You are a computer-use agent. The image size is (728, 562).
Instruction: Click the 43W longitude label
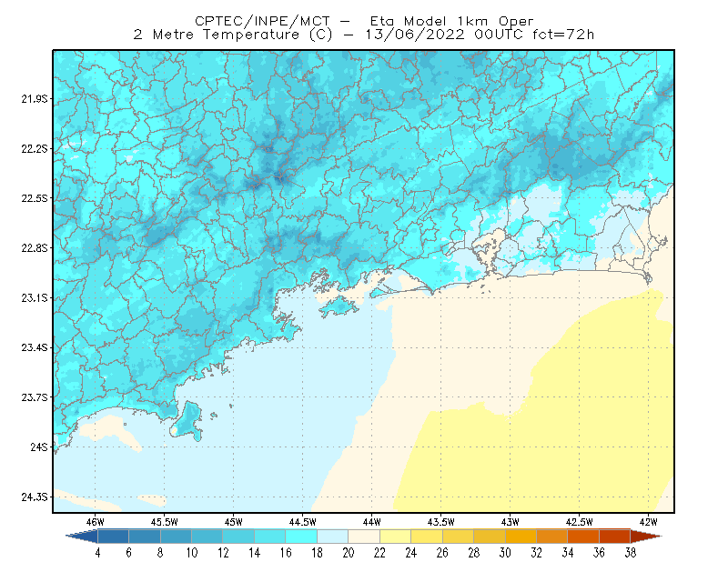pos(511,522)
